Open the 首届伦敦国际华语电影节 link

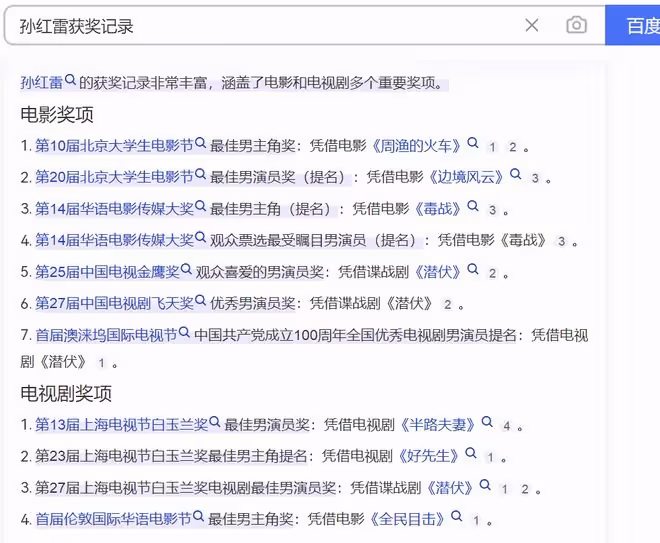point(113,519)
